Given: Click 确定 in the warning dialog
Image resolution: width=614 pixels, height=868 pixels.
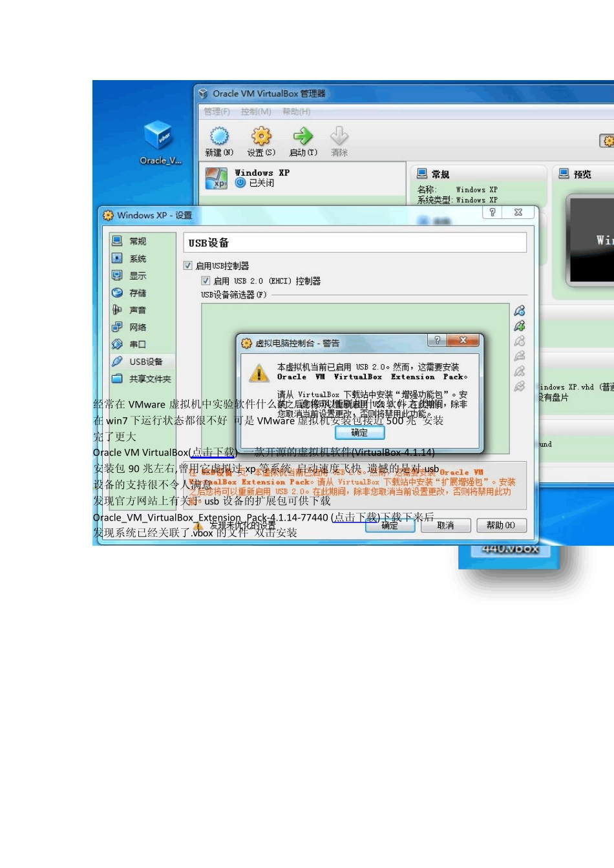Looking at the screenshot, I should (x=359, y=432).
